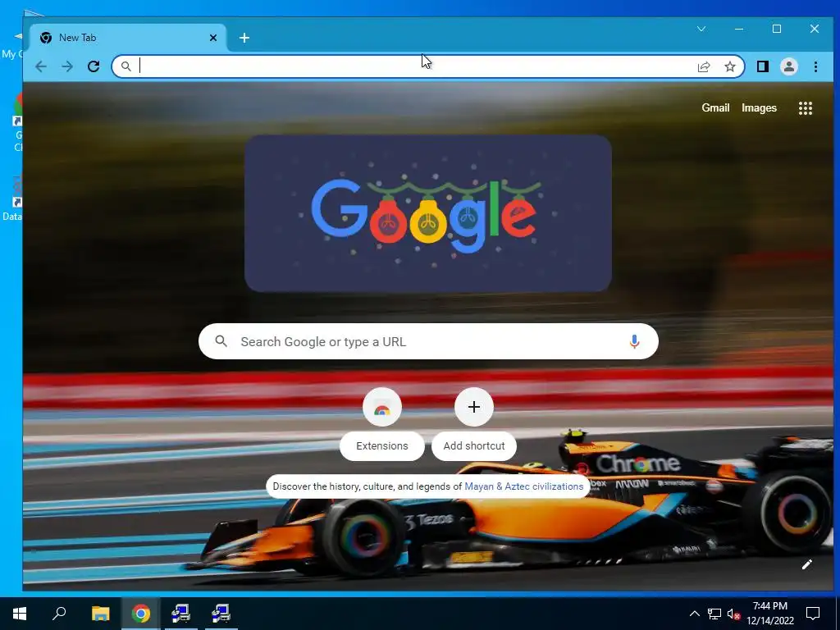This screenshot has width=840, height=630.
Task: Go forward using the forward arrow
Action: pyautogui.click(x=67, y=66)
